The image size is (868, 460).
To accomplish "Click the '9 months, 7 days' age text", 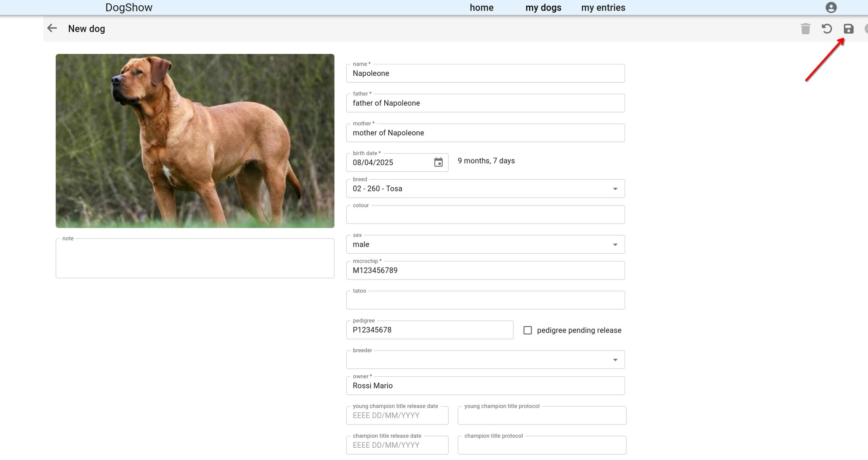I will (x=486, y=161).
